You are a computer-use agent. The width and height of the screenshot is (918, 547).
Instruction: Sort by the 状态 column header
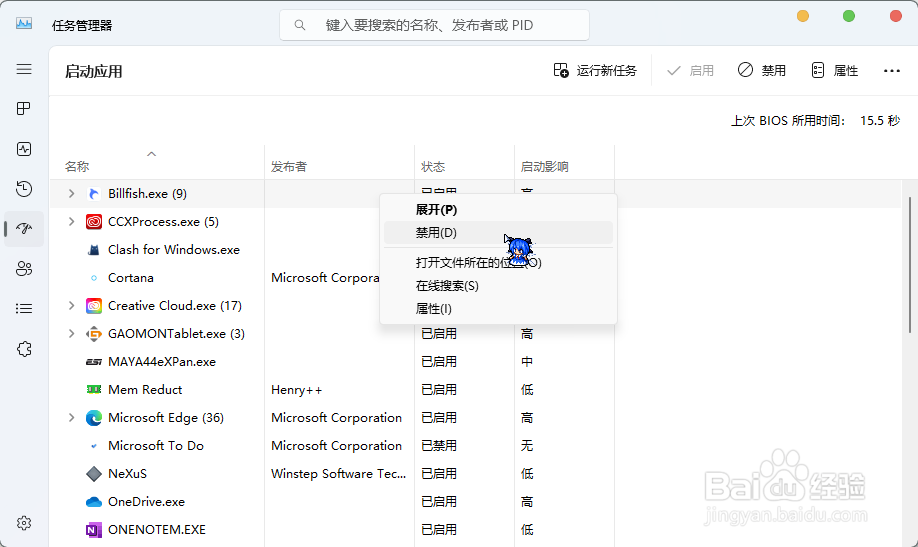433,167
